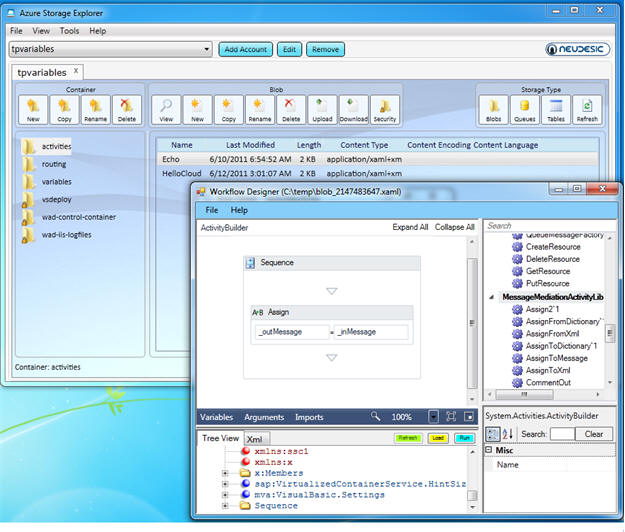Open the tpvariables account dropdown
Image resolution: width=625 pixels, height=532 pixels.
pos(206,49)
